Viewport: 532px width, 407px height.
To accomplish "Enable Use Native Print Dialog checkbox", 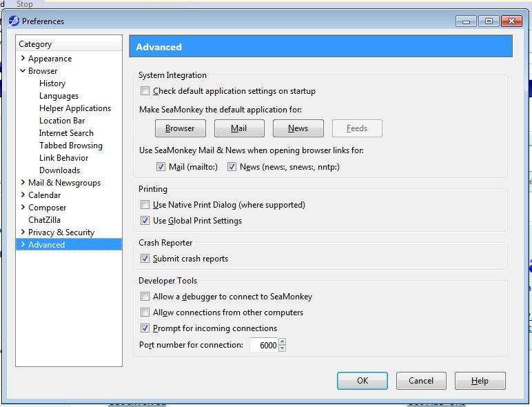I will pos(145,204).
